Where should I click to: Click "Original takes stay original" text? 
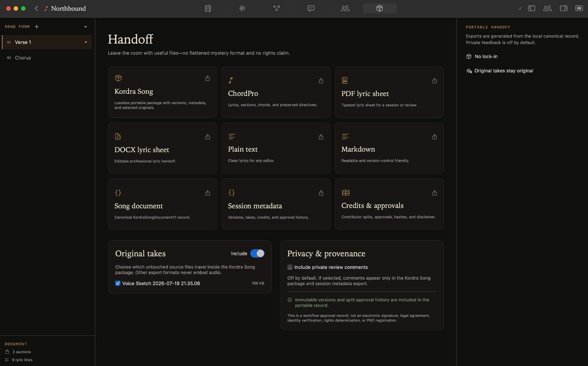(504, 71)
